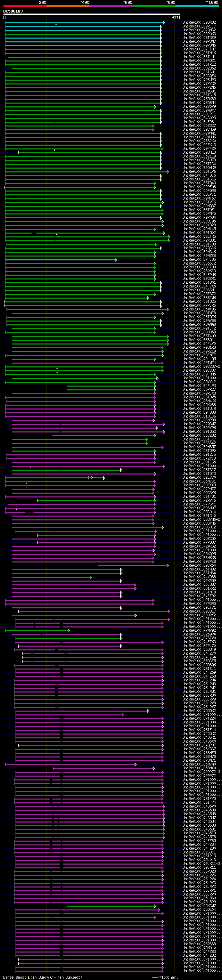Screen dimensions: 222x980
Task: Select hit label UniRef100_Q5DE04
Action: pos(199,910)
